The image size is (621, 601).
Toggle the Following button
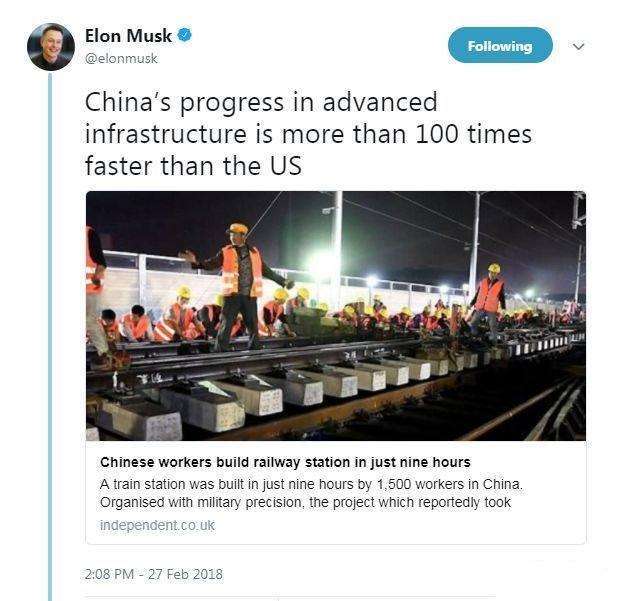(x=500, y=46)
